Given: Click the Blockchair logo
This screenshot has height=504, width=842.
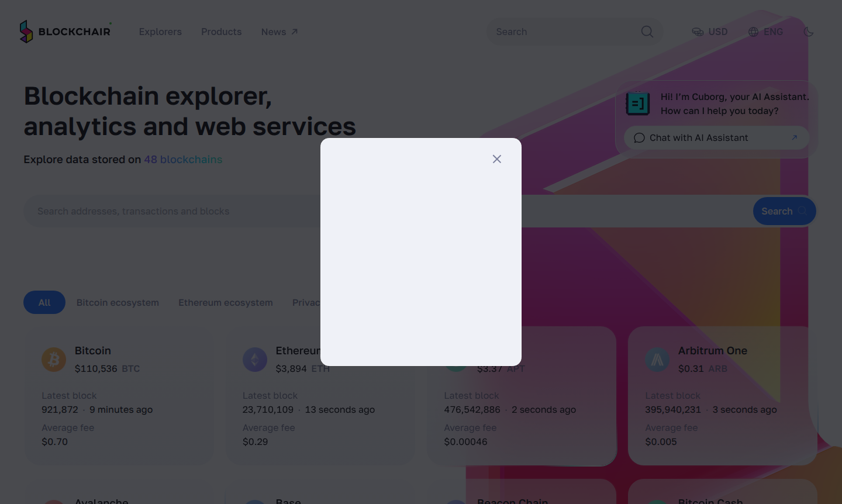Looking at the screenshot, I should click(65, 32).
